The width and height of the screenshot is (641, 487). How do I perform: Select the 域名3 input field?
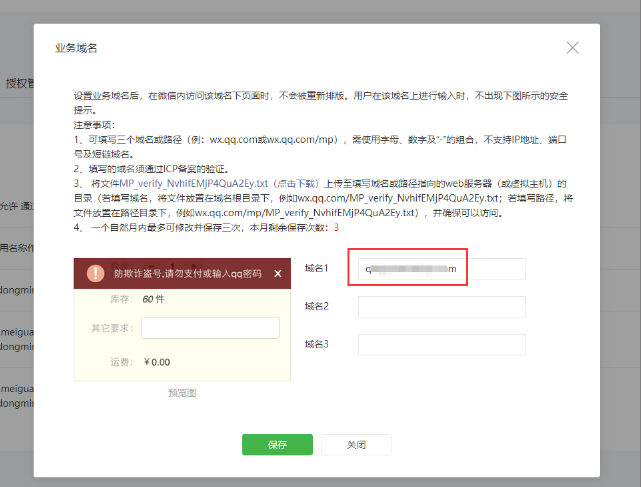(x=442, y=344)
